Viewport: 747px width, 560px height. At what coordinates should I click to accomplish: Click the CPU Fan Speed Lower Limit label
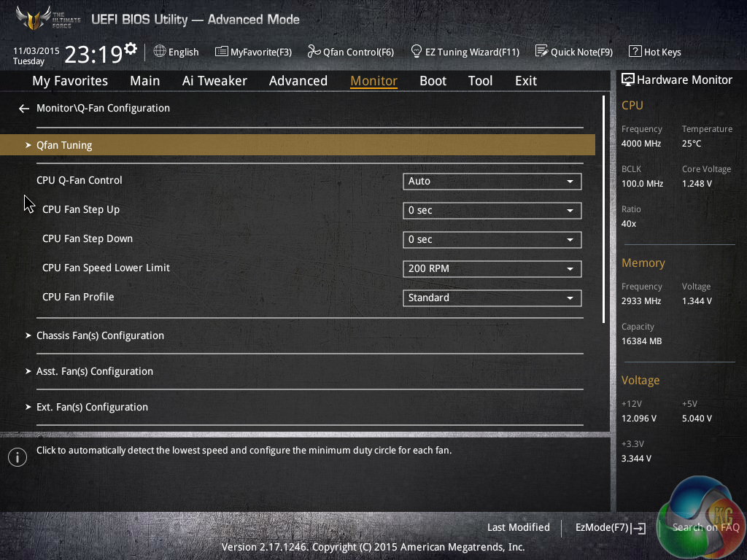pos(106,268)
